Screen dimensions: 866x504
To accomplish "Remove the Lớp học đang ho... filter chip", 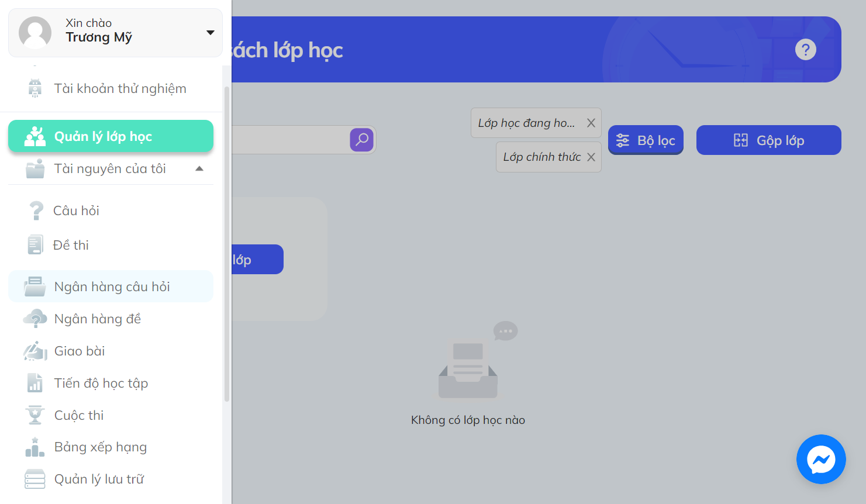I will pos(591,123).
